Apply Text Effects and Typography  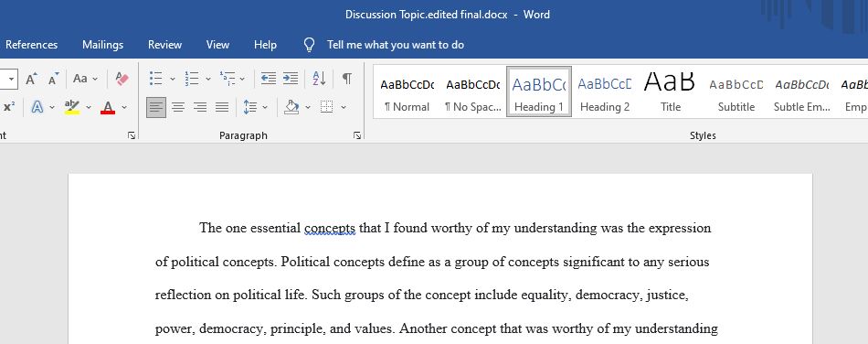click(37, 107)
